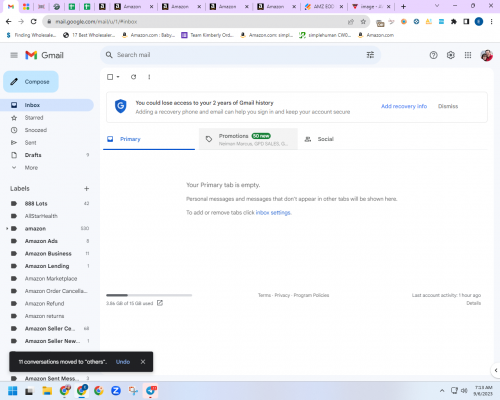Screen dimensions: 500x400
Task: Click the Search mail field
Action: 240,55
